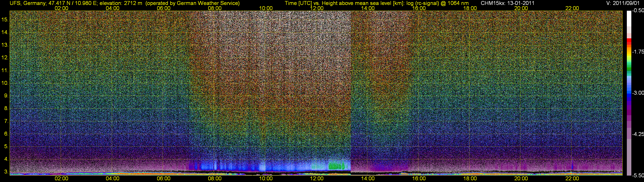Viewport: 644px width, 182px height.
Task: Click '18:00' on the upper time axis
Action: point(470,8)
